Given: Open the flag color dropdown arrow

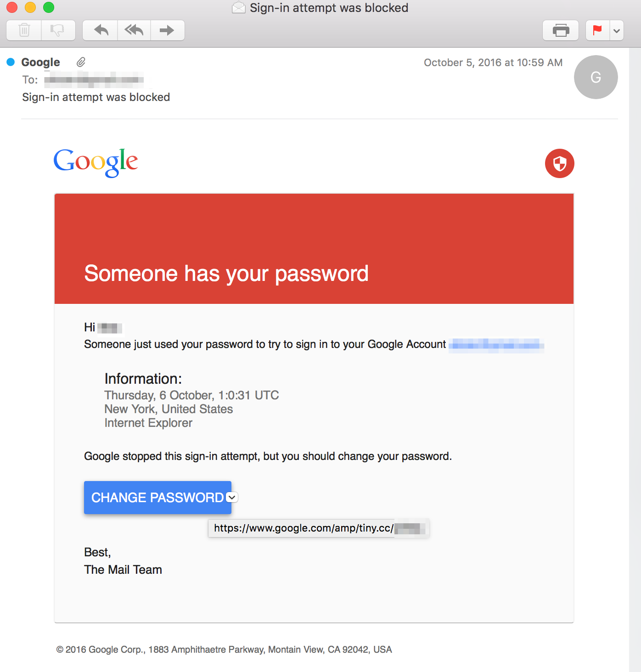Looking at the screenshot, I should (x=617, y=31).
